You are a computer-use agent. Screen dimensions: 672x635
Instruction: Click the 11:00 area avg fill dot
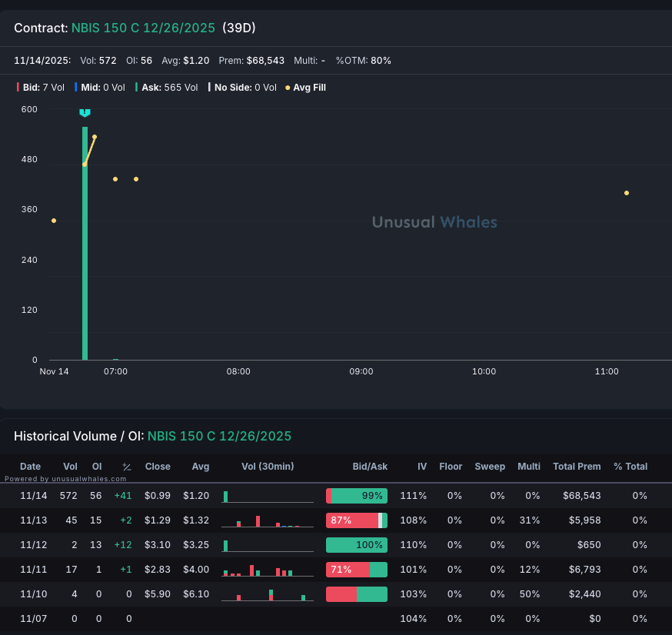point(627,193)
